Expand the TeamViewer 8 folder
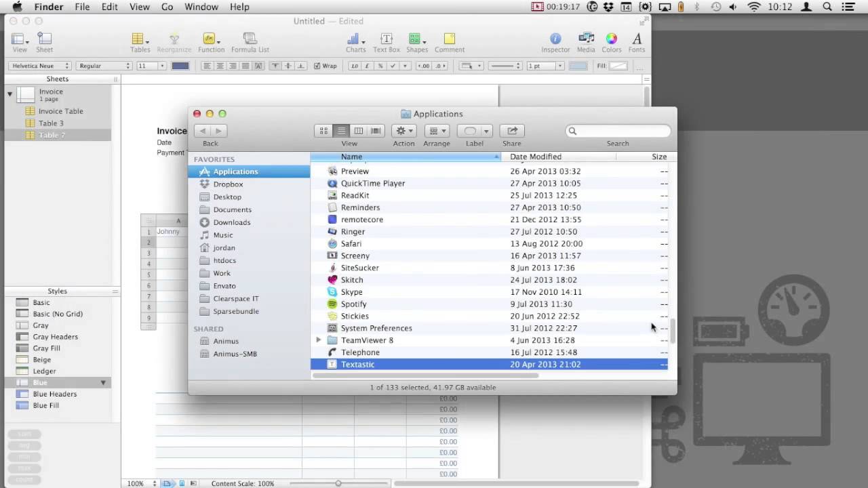This screenshot has width=868, height=488. click(318, 340)
